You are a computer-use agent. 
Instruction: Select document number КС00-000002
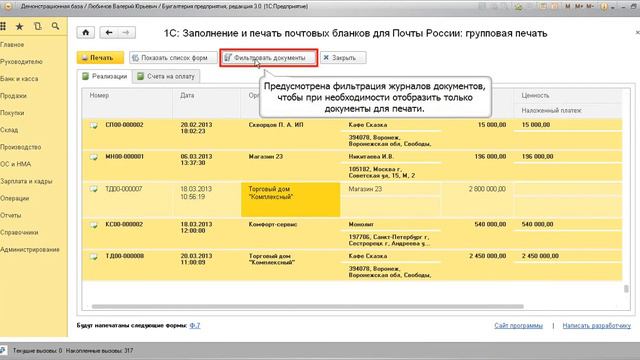124,224
